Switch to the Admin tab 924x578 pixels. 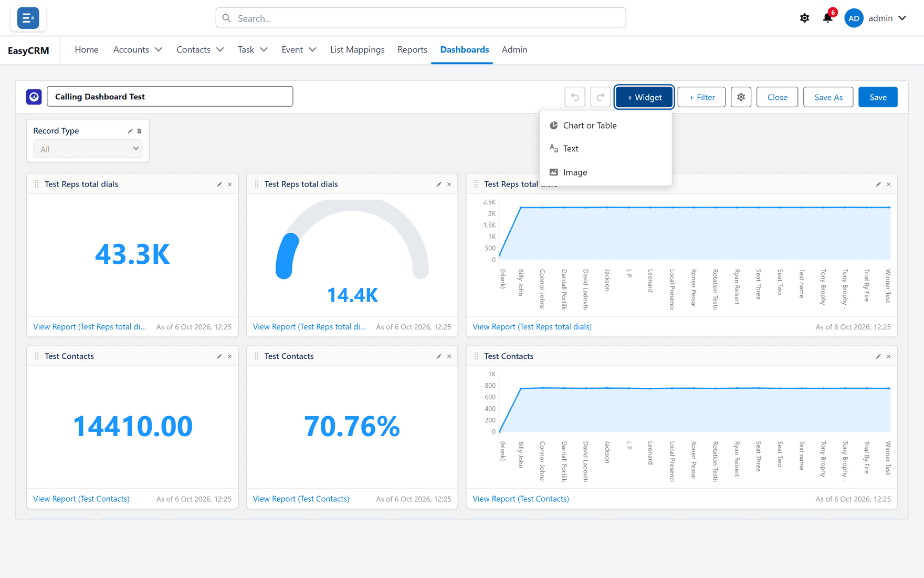[514, 50]
